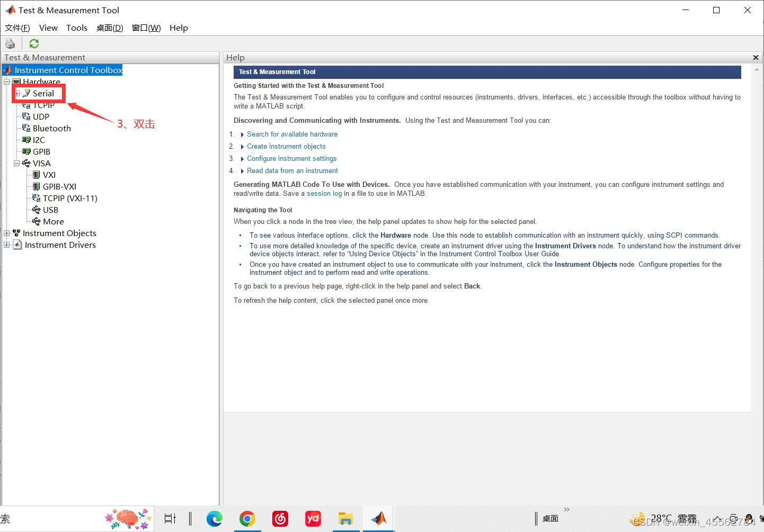Image resolution: width=764 pixels, height=532 pixels.
Task: Launch Google Chrome from the taskbar
Action: click(x=247, y=519)
